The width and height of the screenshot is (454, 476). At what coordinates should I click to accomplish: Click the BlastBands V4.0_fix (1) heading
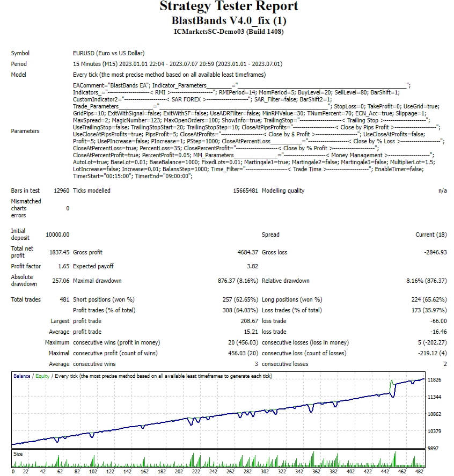click(x=229, y=21)
